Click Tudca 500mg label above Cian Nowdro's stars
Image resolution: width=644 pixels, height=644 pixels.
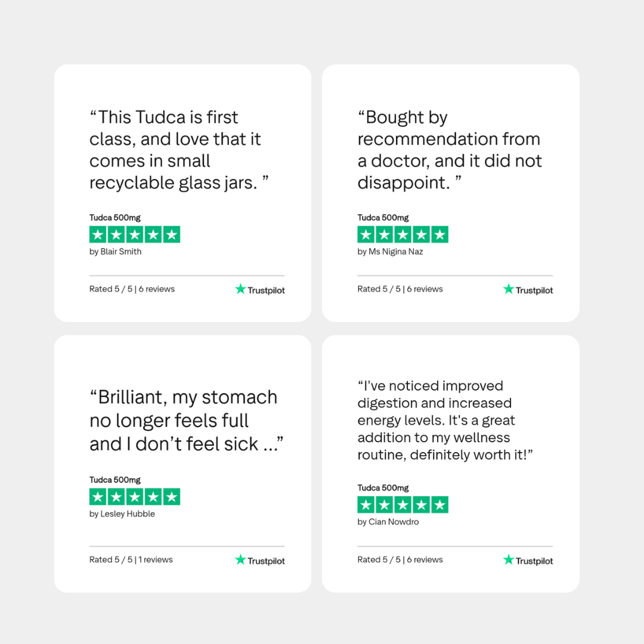click(x=383, y=488)
